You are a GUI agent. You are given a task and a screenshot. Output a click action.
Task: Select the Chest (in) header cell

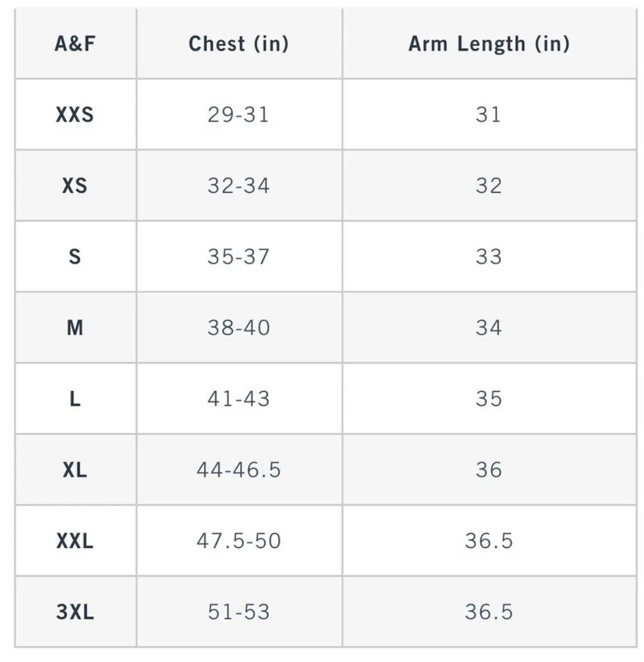coord(239,44)
